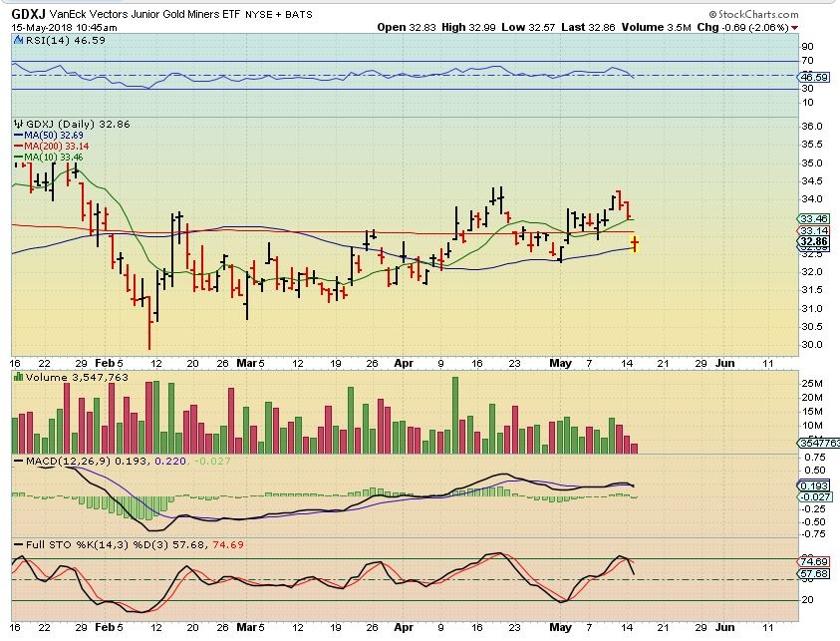Click the yellow highlighted latest price bar
The image size is (840, 641).
(635, 242)
